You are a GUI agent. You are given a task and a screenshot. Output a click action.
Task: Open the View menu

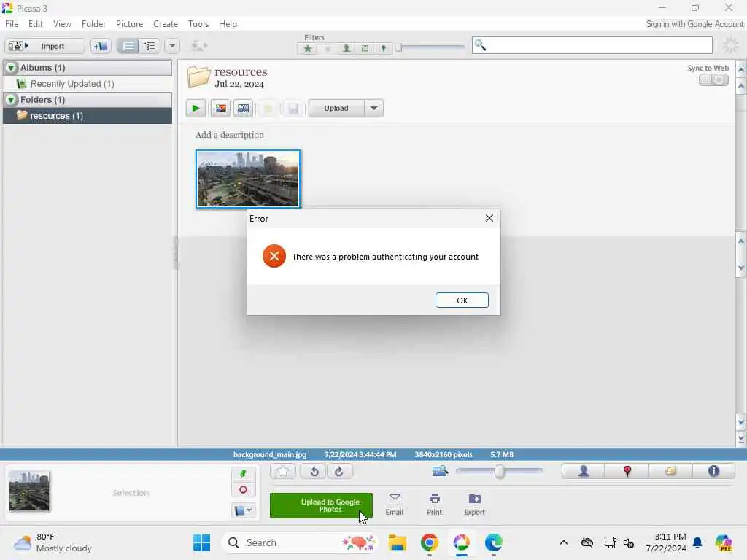(62, 24)
